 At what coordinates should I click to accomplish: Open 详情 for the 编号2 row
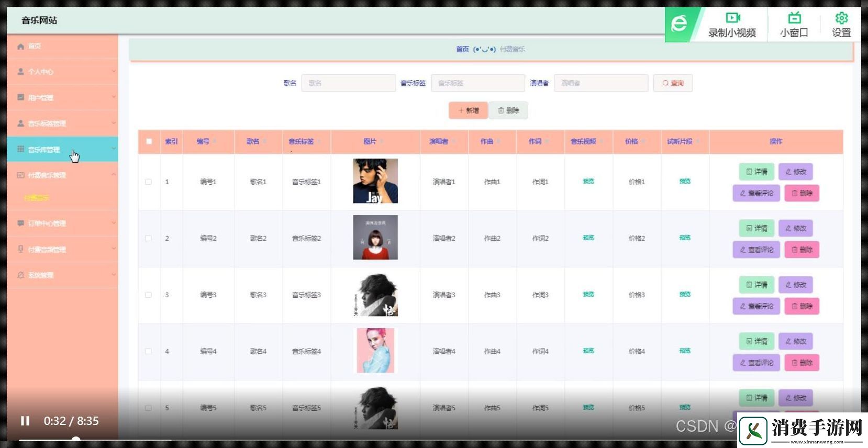[x=756, y=228]
